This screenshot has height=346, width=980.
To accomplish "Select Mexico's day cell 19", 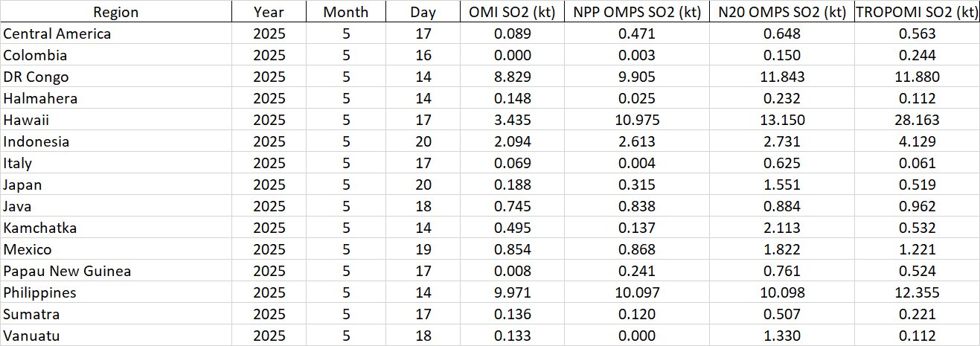I will click(423, 249).
